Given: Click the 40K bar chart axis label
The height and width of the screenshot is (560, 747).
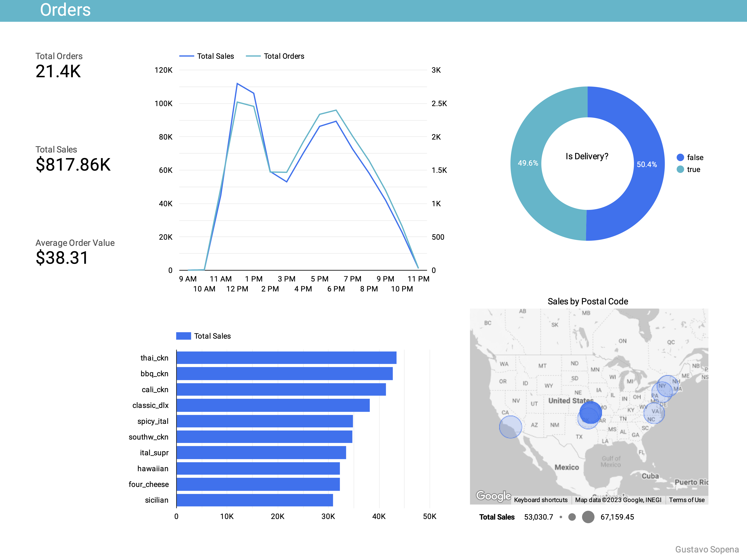Looking at the screenshot, I should point(379,516).
